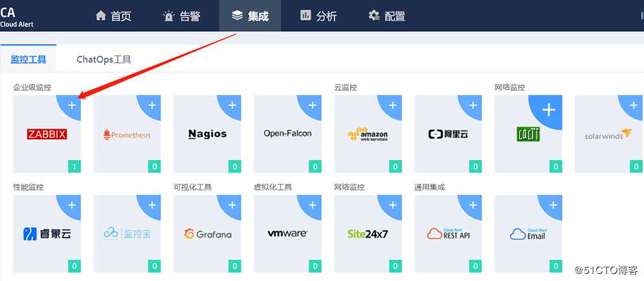Click the Cloud Alert logo
This screenshot has width=644, height=281.
[x=16, y=16]
